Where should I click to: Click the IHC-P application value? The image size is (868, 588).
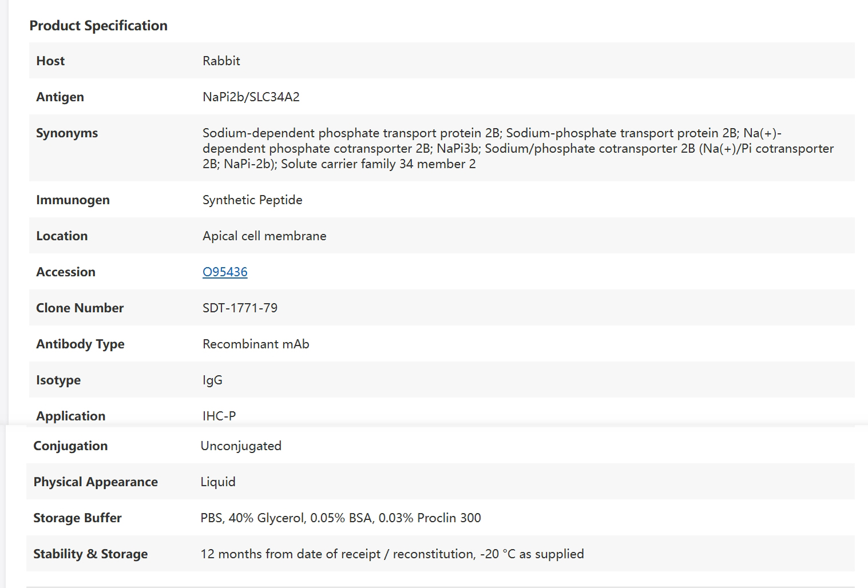pyautogui.click(x=219, y=416)
